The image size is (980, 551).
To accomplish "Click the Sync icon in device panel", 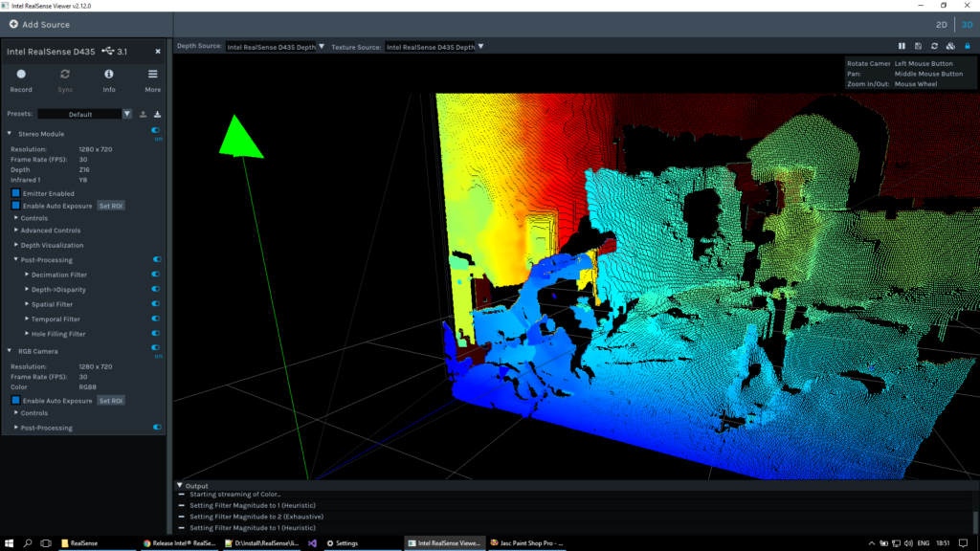I will tap(65, 74).
